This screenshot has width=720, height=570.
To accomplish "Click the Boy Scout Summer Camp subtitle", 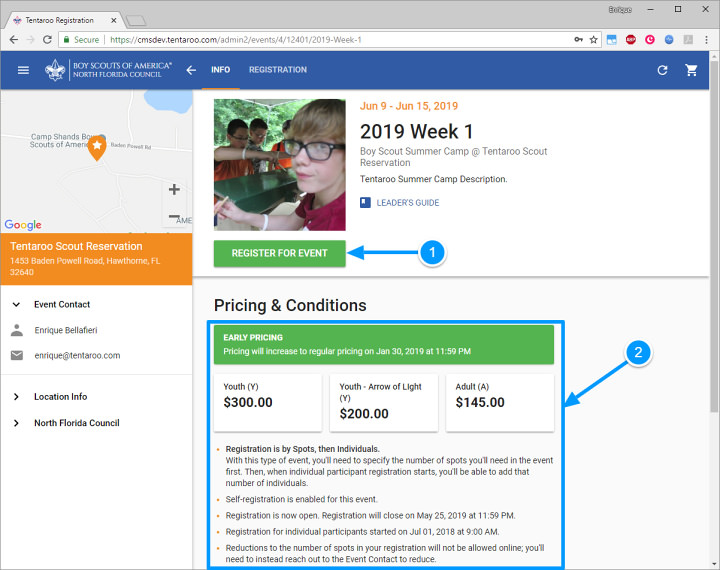I will pos(453,157).
